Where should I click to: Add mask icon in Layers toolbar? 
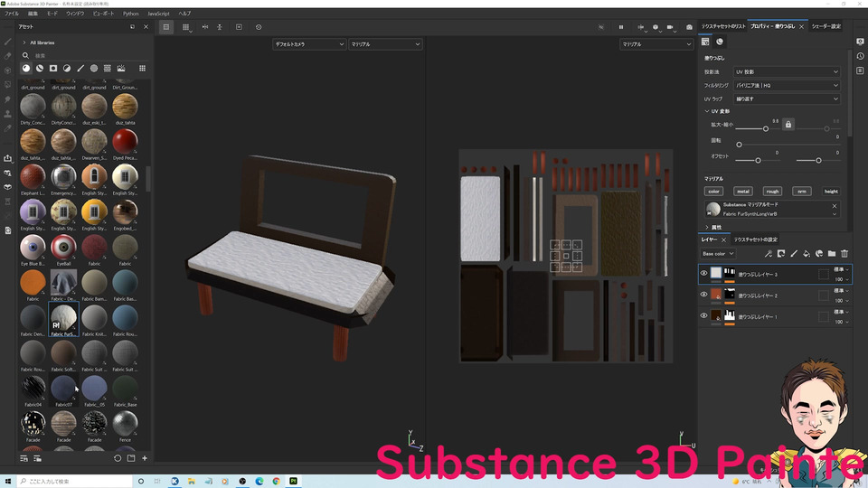click(781, 253)
